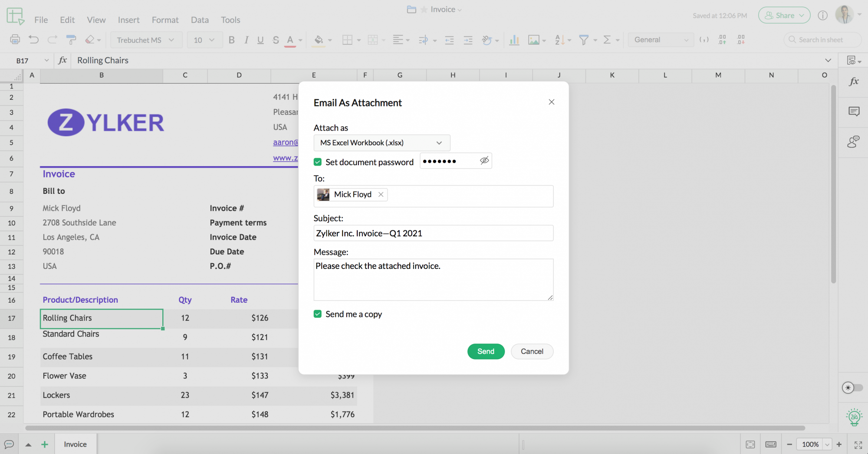Apply strikethrough formatting
868x454 pixels.
(x=276, y=40)
